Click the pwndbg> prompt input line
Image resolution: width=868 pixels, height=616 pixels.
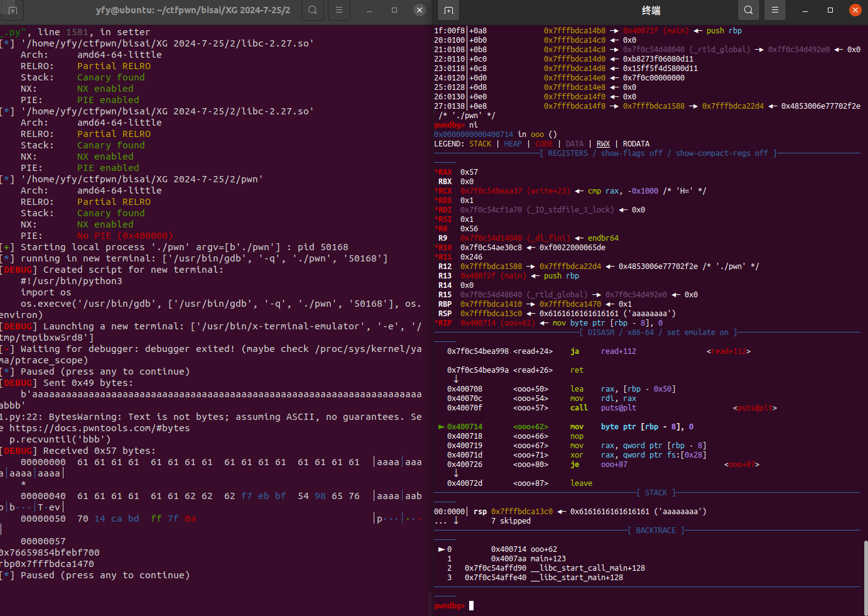(x=647, y=605)
